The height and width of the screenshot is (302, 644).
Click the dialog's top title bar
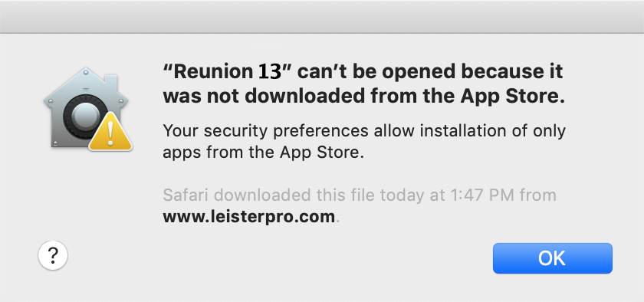pos(322,17)
